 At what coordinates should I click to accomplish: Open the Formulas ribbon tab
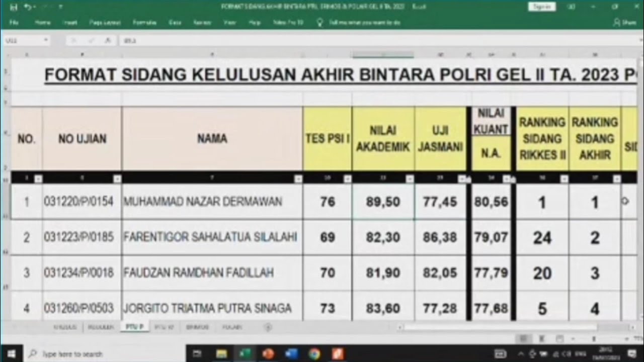coord(144,23)
